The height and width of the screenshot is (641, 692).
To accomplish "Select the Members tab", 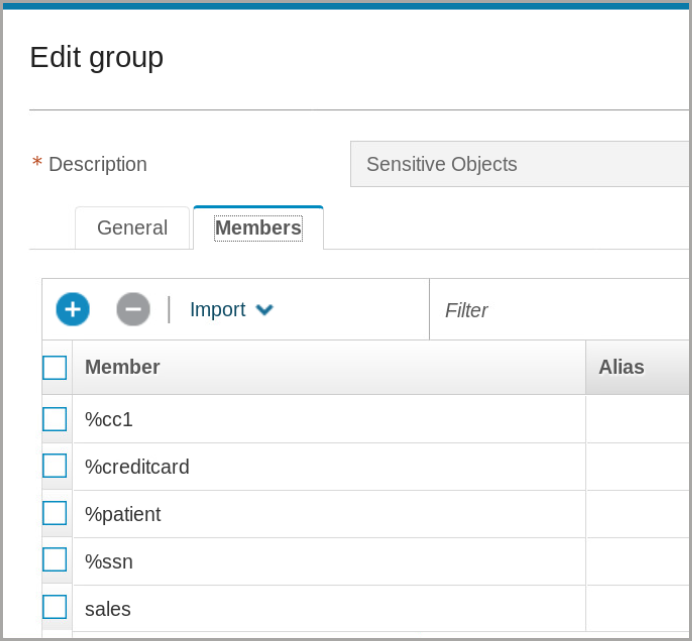I will pos(258,228).
